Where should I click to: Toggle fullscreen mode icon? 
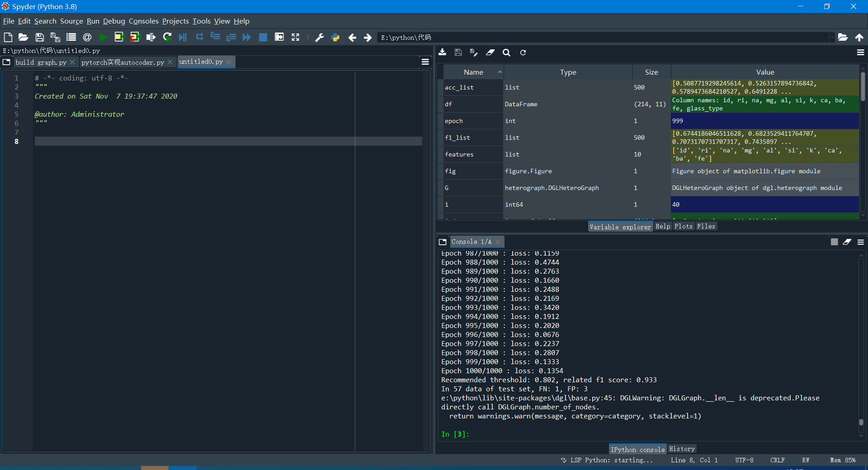tap(295, 37)
